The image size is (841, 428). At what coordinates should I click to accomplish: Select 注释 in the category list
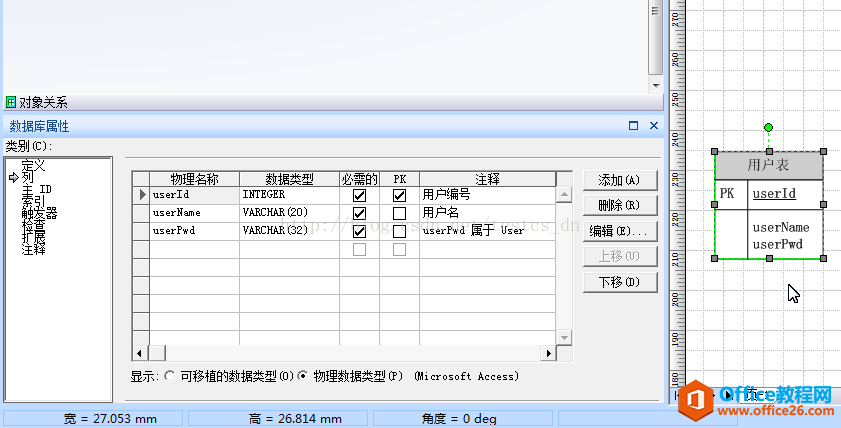pos(33,249)
